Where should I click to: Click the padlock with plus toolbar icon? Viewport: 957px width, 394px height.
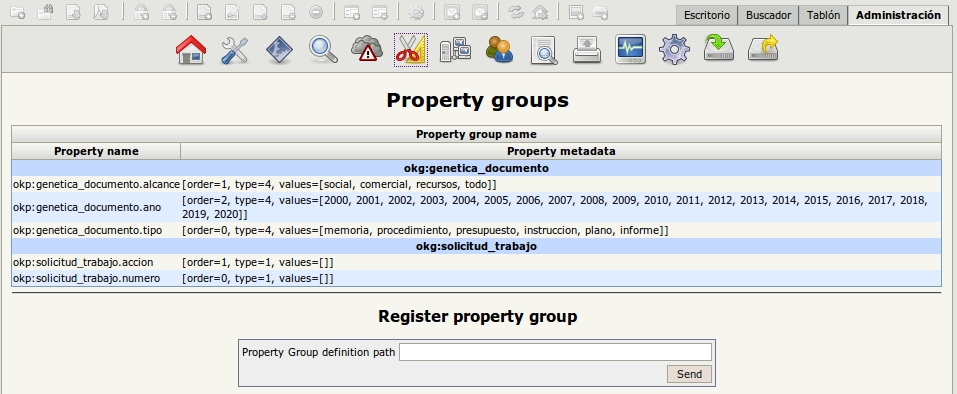tap(141, 12)
